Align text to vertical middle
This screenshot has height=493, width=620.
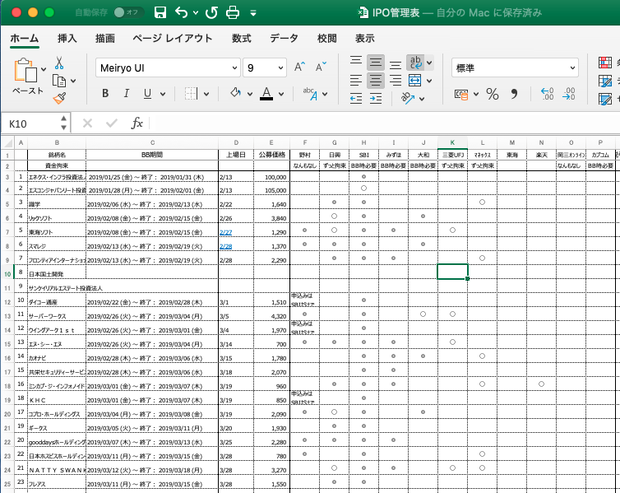click(x=376, y=62)
